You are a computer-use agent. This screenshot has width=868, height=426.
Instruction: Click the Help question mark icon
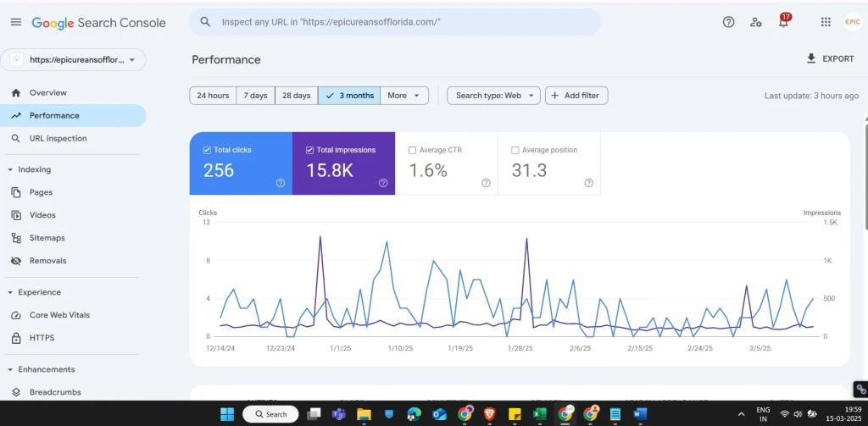point(728,22)
